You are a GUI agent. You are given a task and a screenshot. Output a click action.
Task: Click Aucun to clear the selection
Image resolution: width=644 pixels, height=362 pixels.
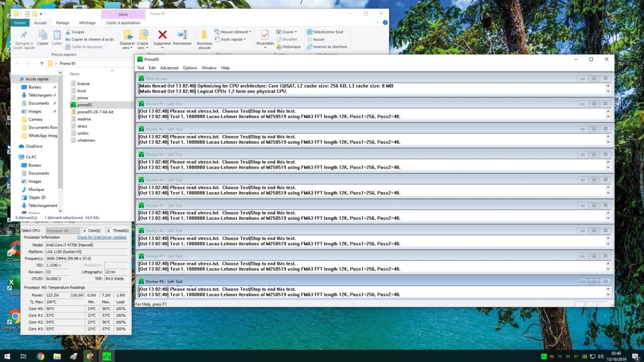point(316,39)
